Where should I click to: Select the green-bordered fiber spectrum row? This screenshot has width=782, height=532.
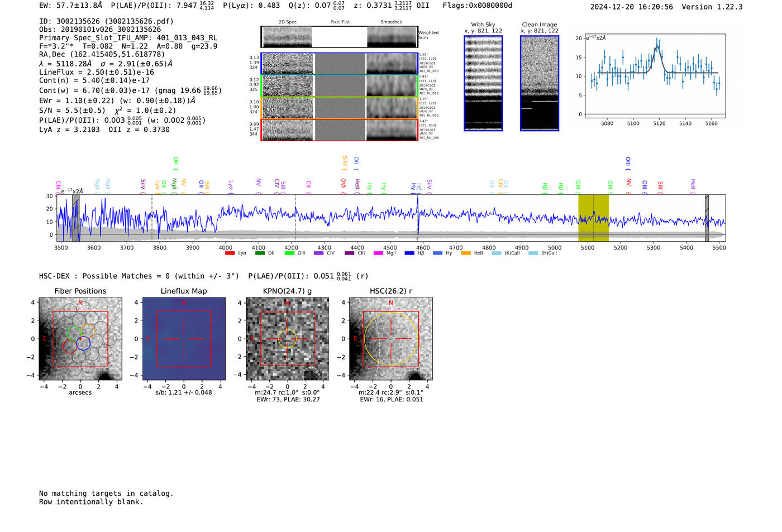(339, 86)
